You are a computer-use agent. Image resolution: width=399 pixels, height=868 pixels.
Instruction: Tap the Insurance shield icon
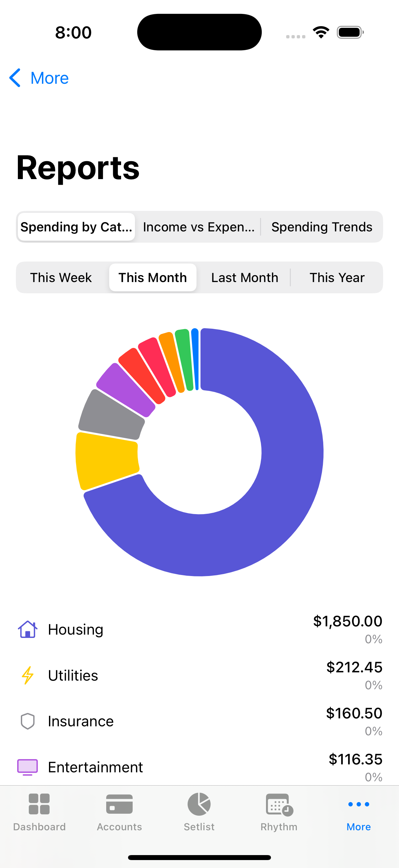[x=27, y=721]
